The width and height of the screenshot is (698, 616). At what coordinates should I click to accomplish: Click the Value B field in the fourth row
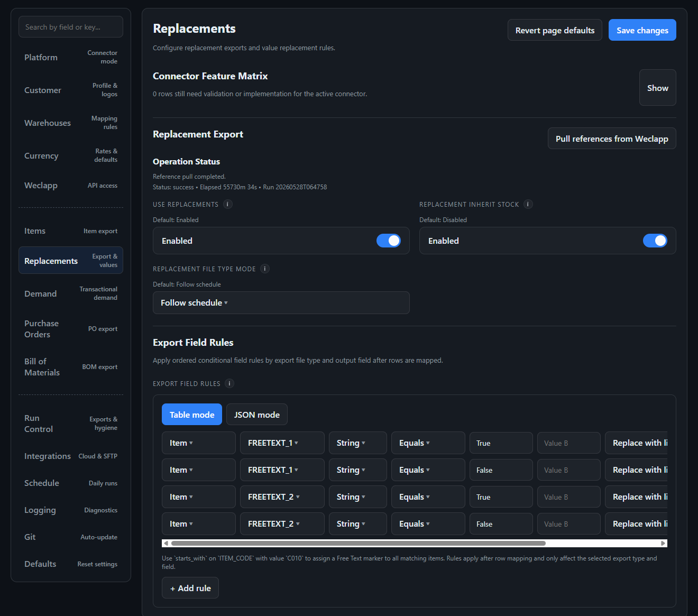(x=569, y=524)
